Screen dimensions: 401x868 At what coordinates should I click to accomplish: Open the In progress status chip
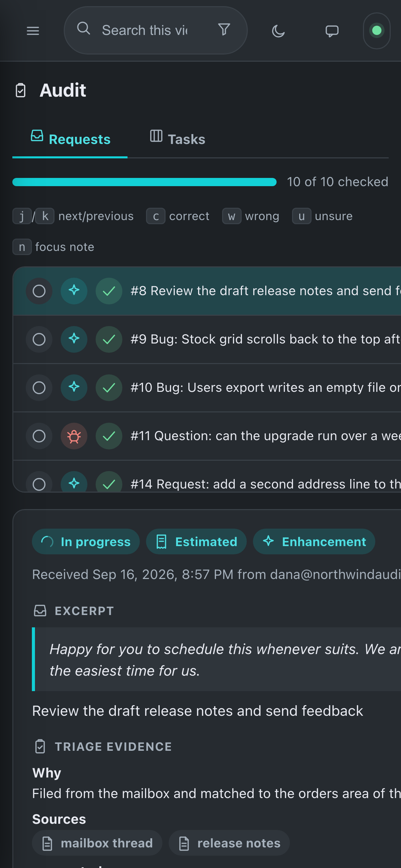[86, 541]
